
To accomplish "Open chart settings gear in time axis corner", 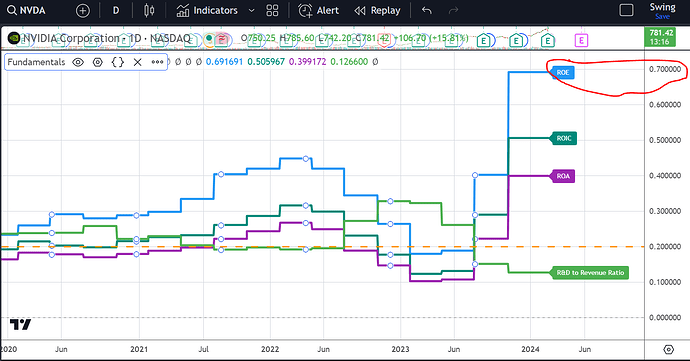I will pyautogui.click(x=668, y=350).
